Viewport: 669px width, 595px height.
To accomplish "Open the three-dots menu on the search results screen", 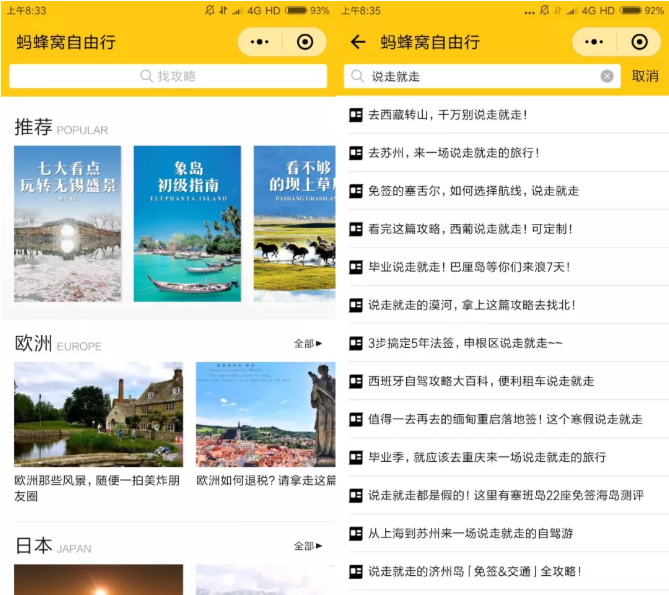I will 594,42.
